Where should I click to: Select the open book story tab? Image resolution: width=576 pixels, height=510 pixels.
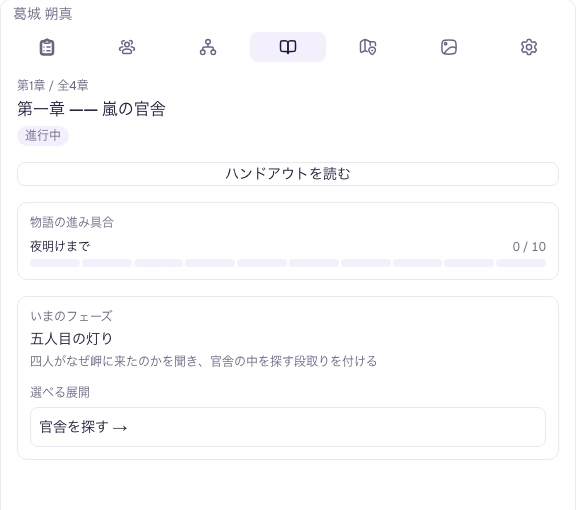[x=288, y=47]
